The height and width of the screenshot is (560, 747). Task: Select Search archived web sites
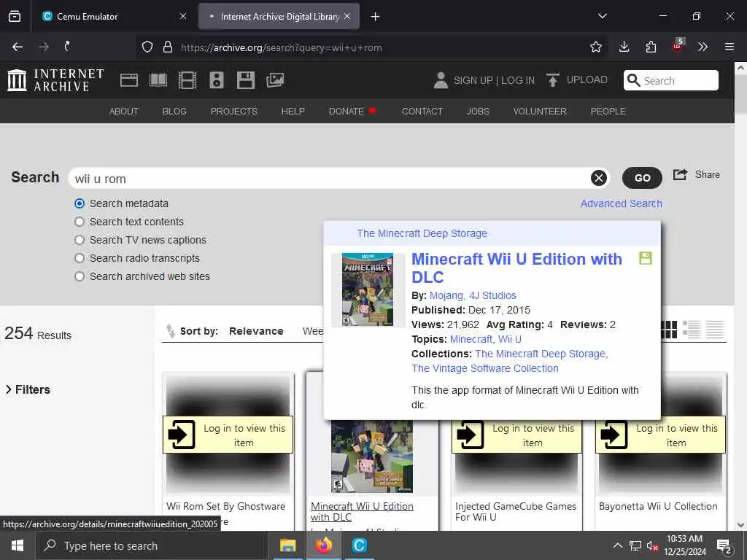click(x=80, y=276)
